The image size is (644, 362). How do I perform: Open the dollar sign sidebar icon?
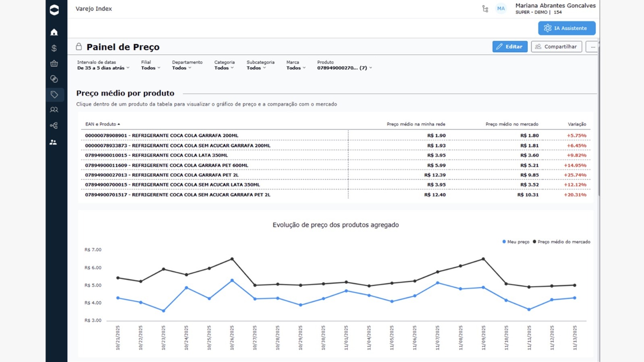coord(54,48)
